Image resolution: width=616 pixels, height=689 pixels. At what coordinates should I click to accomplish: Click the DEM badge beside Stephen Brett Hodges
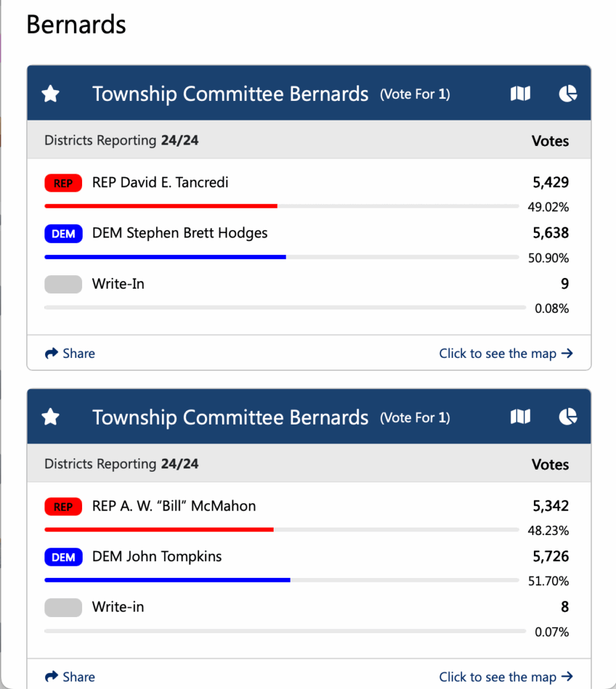click(63, 234)
